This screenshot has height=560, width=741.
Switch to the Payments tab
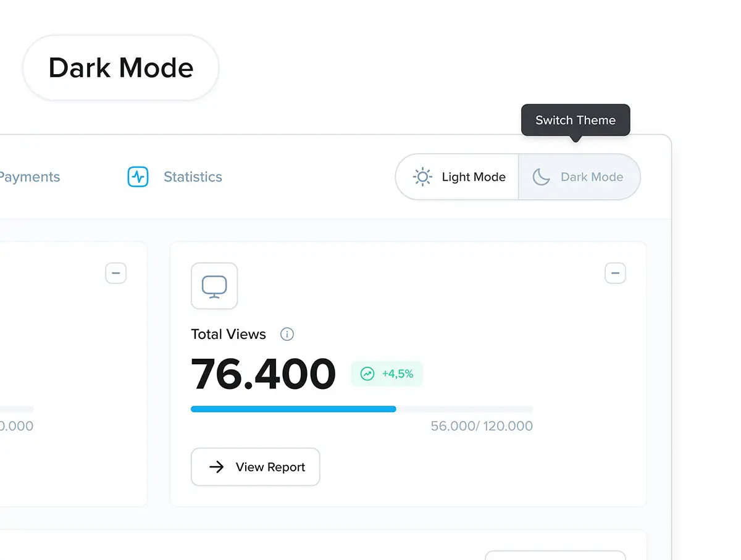point(29,177)
